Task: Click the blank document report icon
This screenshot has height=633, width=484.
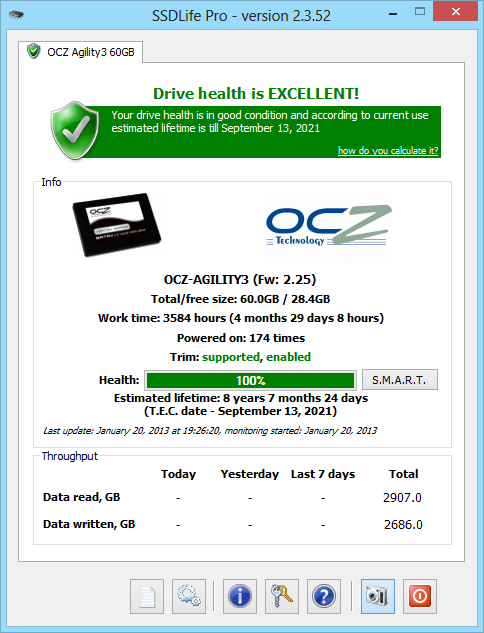Action: pos(147,596)
